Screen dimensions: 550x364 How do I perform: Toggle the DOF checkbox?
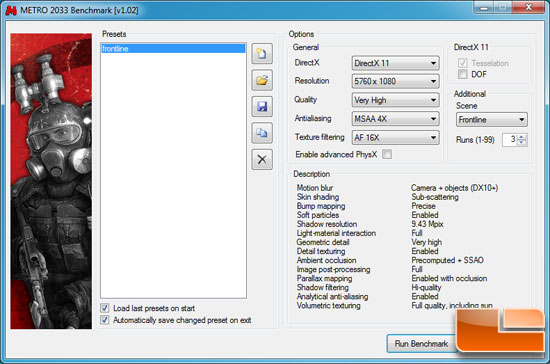click(462, 74)
